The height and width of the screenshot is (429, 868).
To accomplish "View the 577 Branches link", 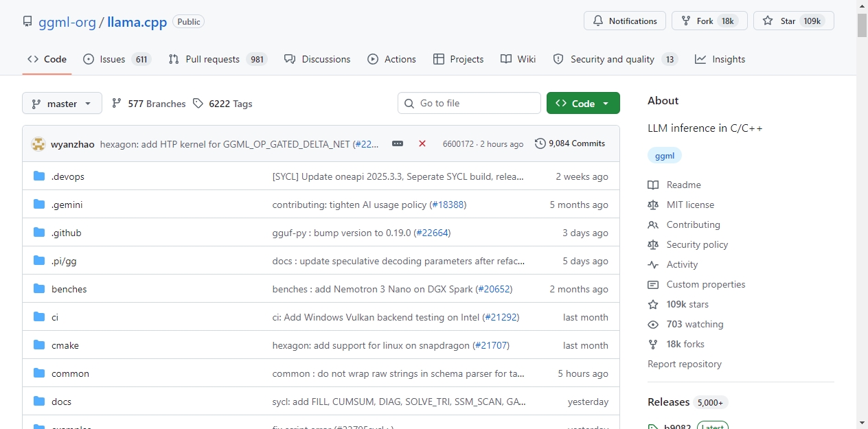I will (148, 104).
